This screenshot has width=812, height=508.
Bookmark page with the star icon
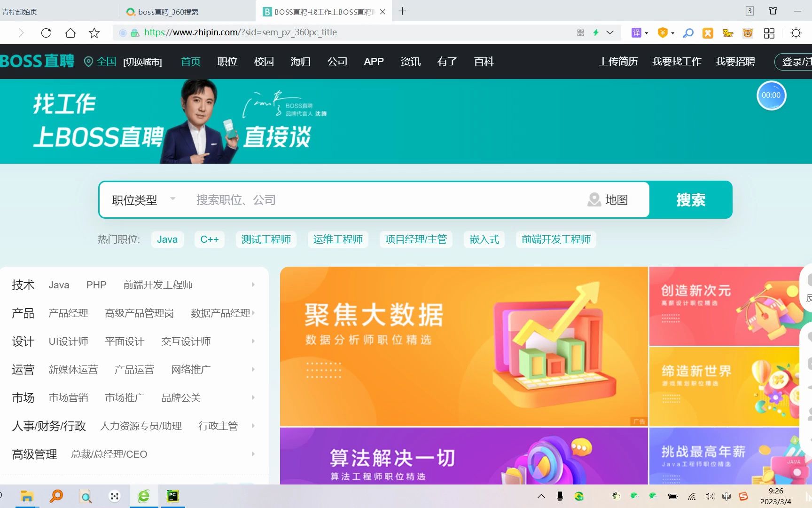pos(94,33)
